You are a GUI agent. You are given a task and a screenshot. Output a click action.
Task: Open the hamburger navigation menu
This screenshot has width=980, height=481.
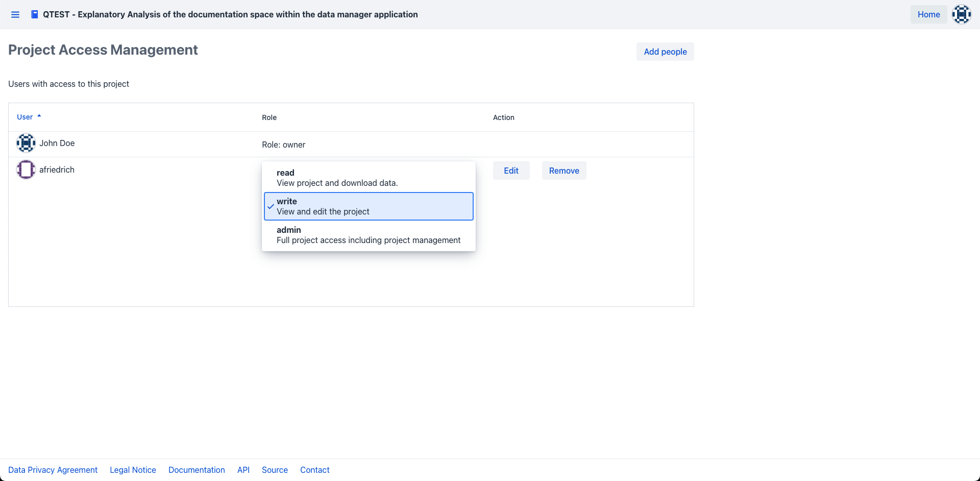(15, 15)
